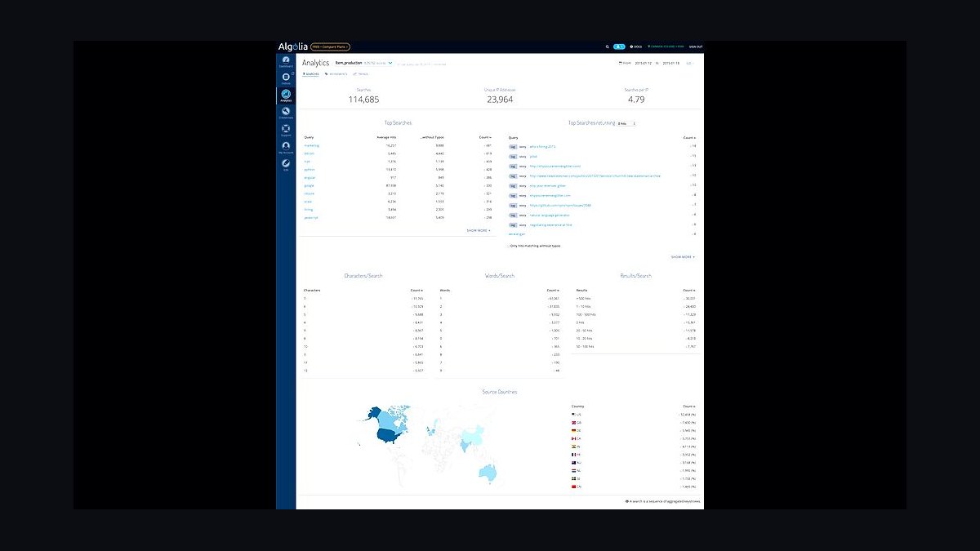The image size is (980, 551).
Task: Sort Words/Search table by Count
Action: click(553, 291)
